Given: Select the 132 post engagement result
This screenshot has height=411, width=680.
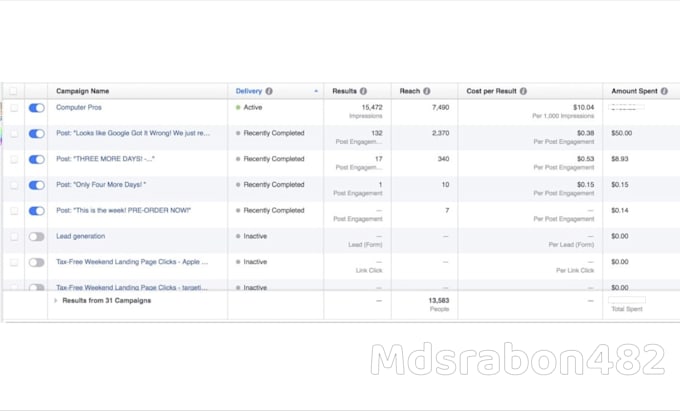Looking at the screenshot, I should point(377,133).
